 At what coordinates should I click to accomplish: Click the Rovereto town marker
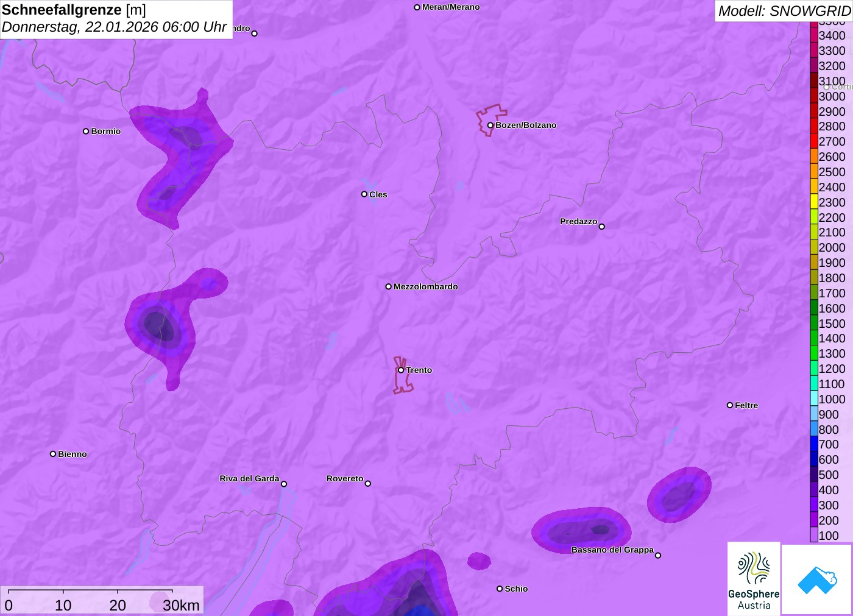pos(368,484)
